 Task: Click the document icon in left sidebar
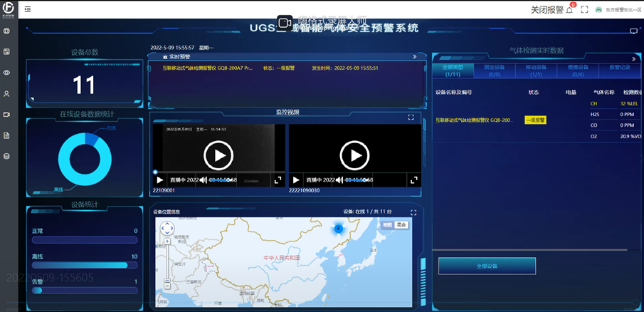(x=6, y=135)
